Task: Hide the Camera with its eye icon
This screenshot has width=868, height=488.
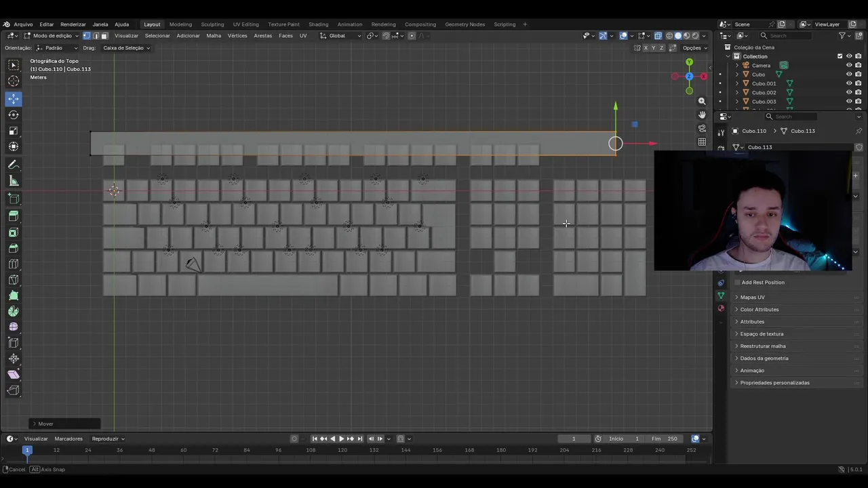Action: [x=849, y=65]
